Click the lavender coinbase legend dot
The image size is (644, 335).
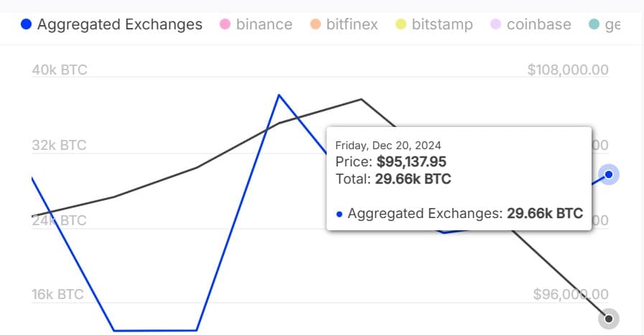click(495, 24)
